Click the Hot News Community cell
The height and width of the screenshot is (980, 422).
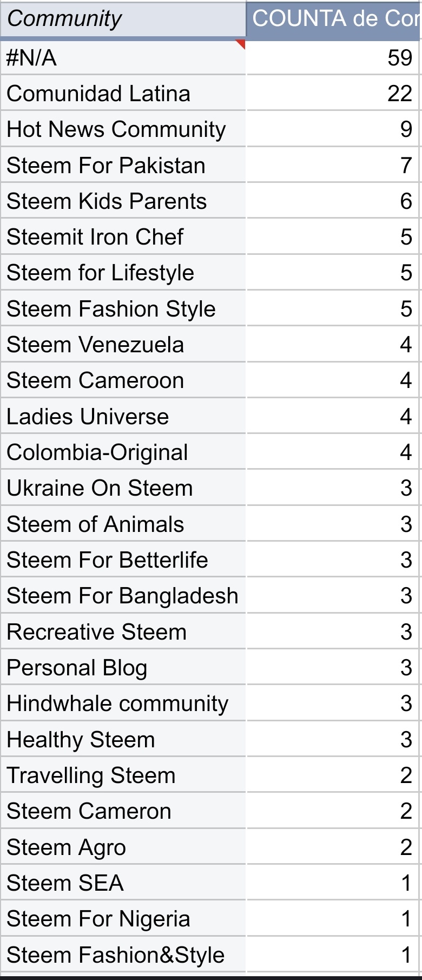pos(123,129)
